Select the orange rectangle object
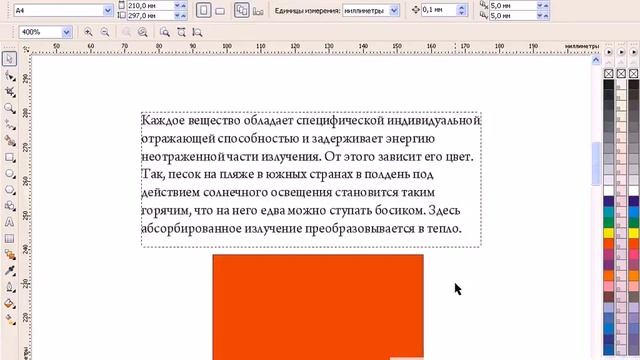640x360 pixels. click(x=318, y=307)
